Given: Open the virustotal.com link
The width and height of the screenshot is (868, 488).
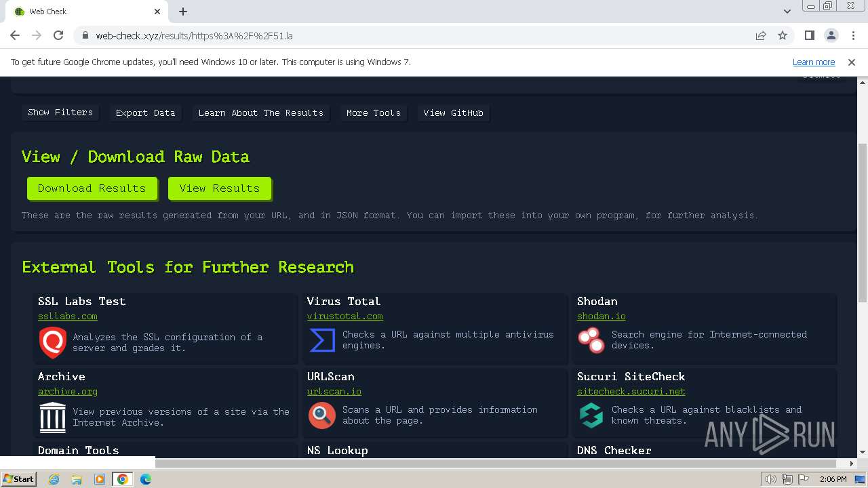Looking at the screenshot, I should [345, 317].
